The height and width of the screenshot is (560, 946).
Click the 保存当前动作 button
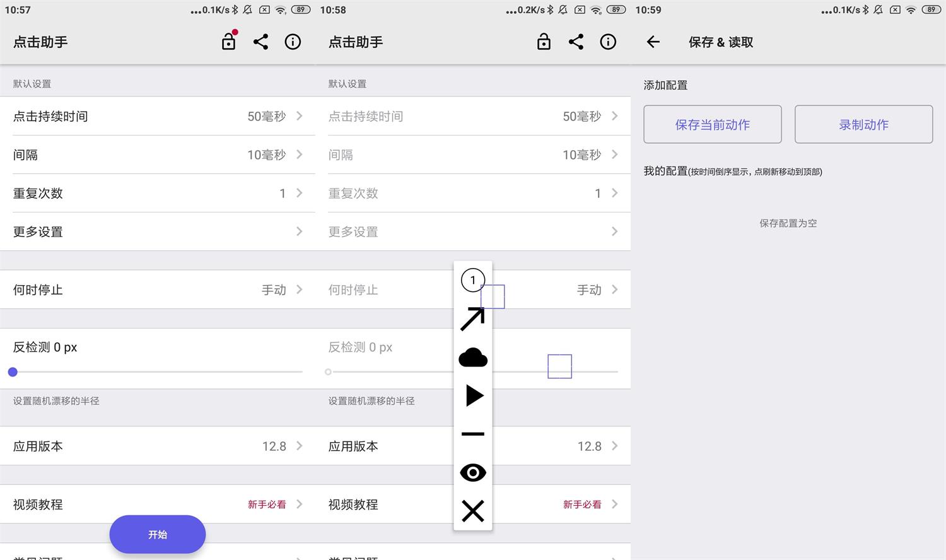point(712,124)
